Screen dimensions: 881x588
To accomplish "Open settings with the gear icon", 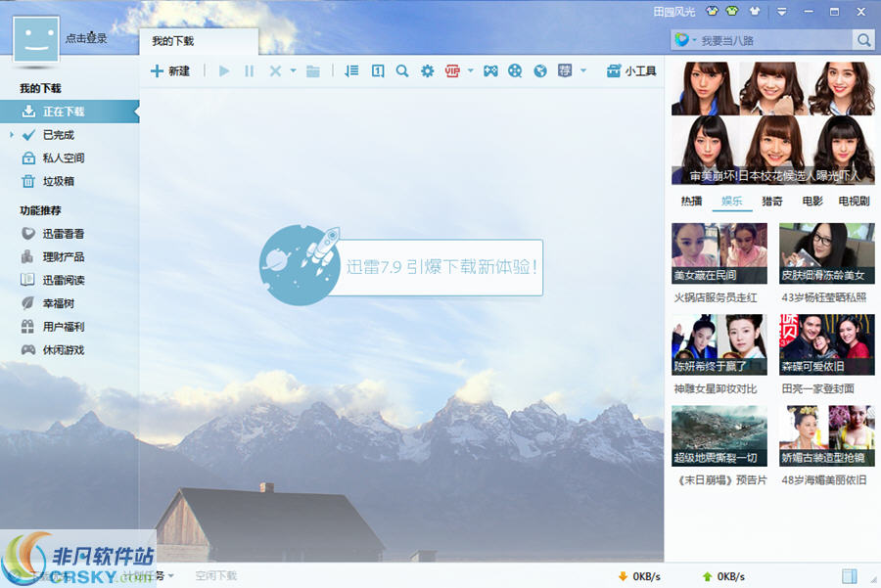I will [x=428, y=70].
